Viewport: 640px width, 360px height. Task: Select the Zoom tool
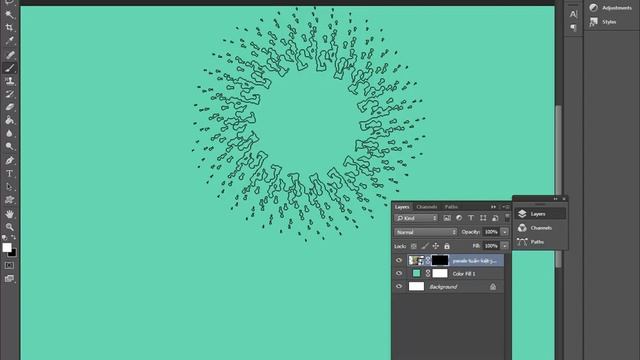9,227
